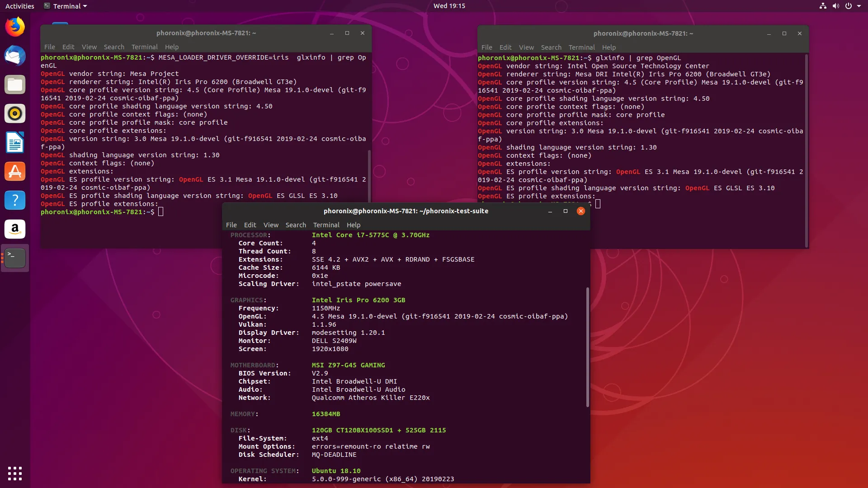Launch Thunderbird mail client
The image size is (868, 488).
(15, 56)
